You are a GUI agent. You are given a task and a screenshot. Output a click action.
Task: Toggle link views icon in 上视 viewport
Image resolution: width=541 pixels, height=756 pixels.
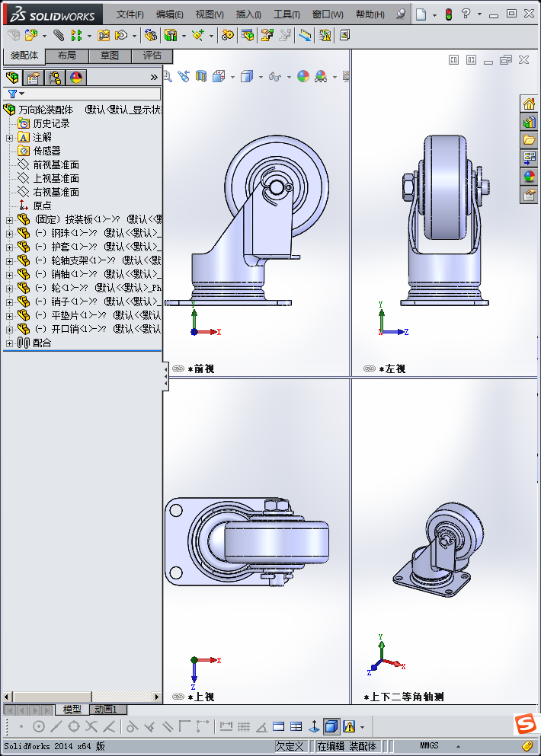(x=178, y=697)
